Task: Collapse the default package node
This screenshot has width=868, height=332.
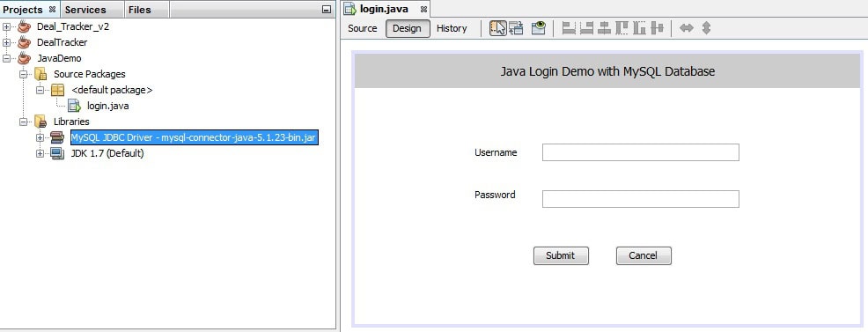Action: (x=40, y=90)
